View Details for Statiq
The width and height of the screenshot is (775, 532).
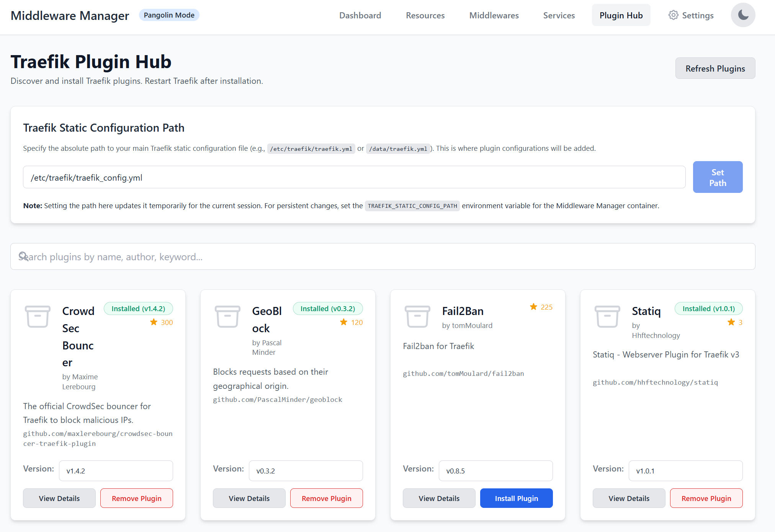coord(629,498)
